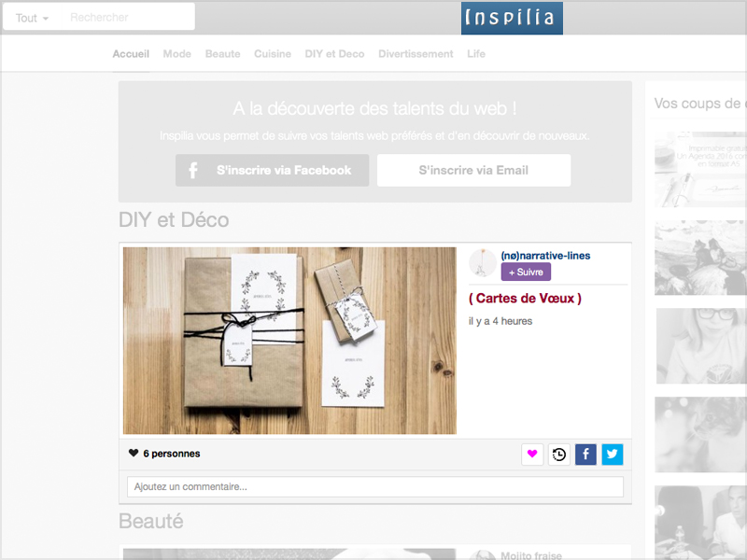Like the post with the pink heart icon
The height and width of the screenshot is (560, 747).
tap(532, 455)
